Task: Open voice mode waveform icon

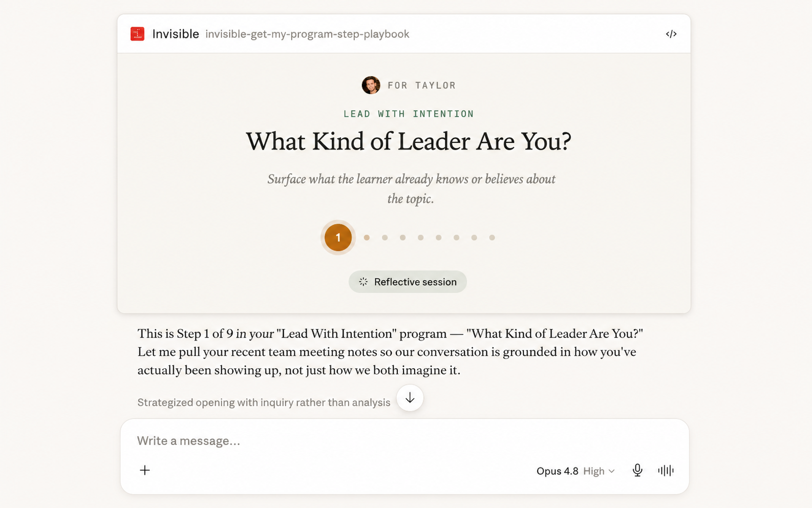Action: [666, 470]
